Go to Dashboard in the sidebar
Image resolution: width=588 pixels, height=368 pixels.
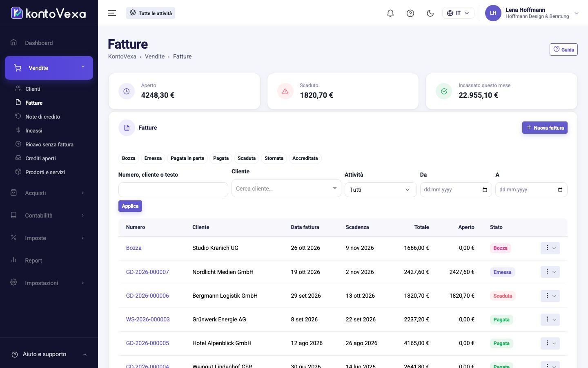49,43
